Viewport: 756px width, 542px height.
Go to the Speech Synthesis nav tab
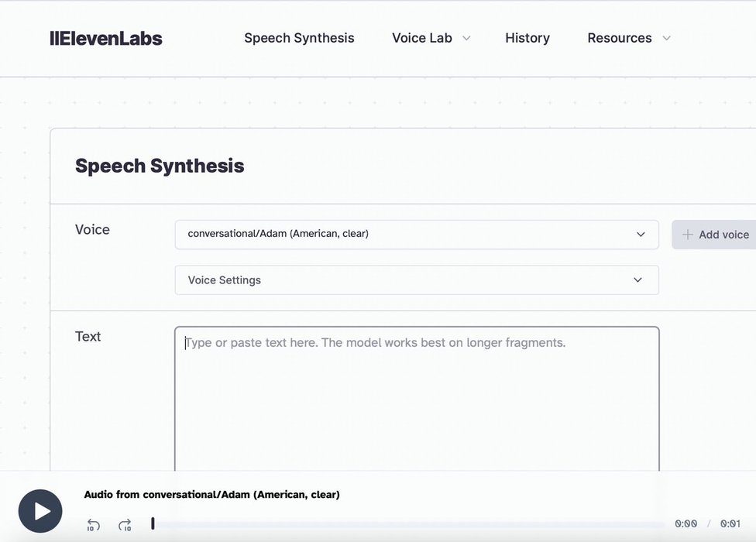tap(299, 38)
